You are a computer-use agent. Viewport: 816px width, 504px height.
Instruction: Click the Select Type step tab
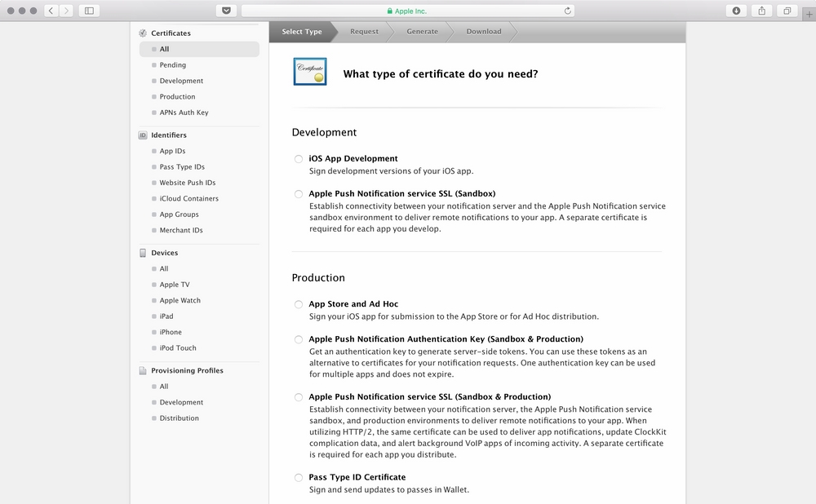click(302, 32)
